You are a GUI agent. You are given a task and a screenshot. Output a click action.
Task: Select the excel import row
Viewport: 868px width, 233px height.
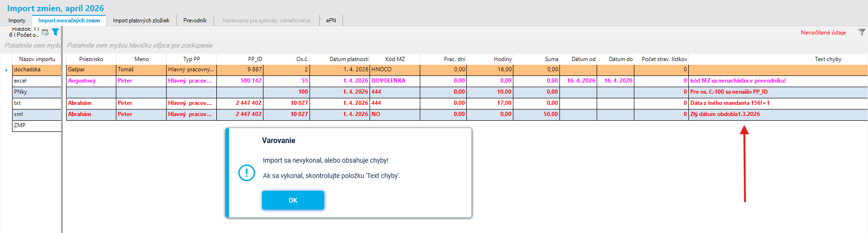click(x=37, y=81)
